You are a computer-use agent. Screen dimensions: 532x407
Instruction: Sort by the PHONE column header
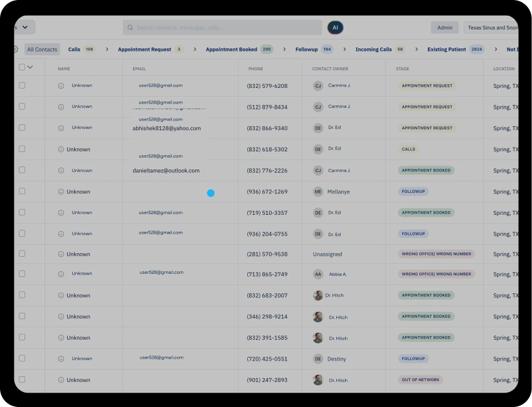[x=255, y=68]
